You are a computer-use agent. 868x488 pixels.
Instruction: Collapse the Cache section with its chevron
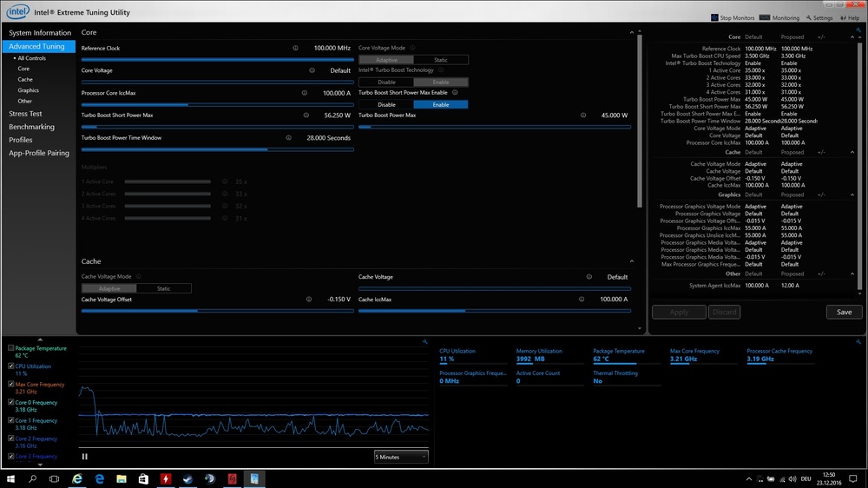(x=633, y=261)
